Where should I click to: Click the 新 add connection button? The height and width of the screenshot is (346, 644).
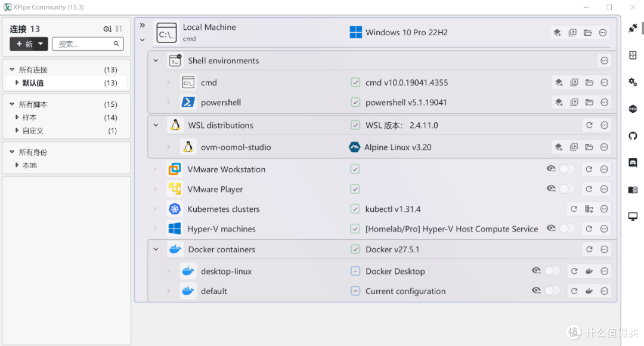click(29, 44)
